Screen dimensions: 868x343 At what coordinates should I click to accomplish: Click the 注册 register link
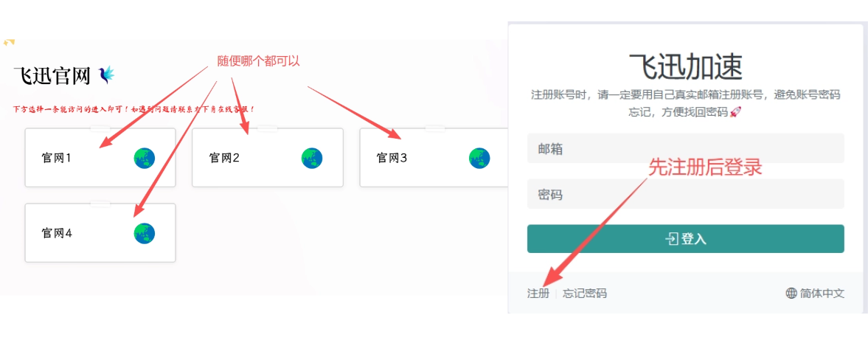click(x=538, y=294)
